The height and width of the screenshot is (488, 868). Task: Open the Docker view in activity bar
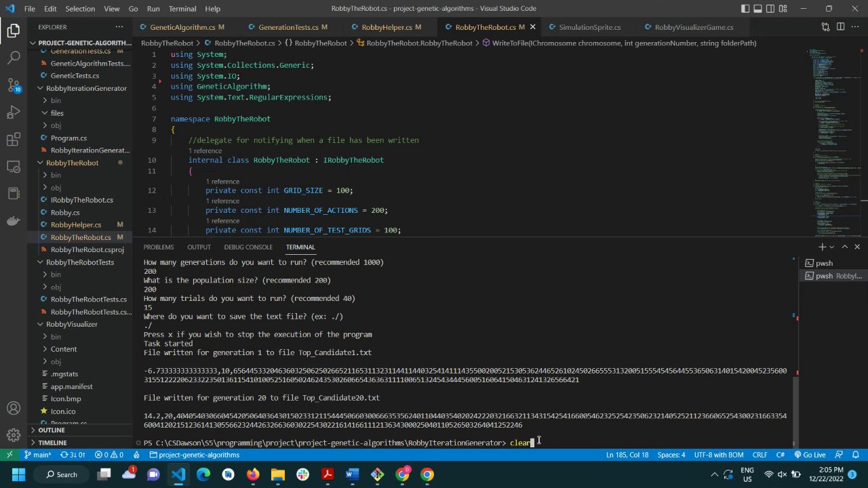coord(14,221)
